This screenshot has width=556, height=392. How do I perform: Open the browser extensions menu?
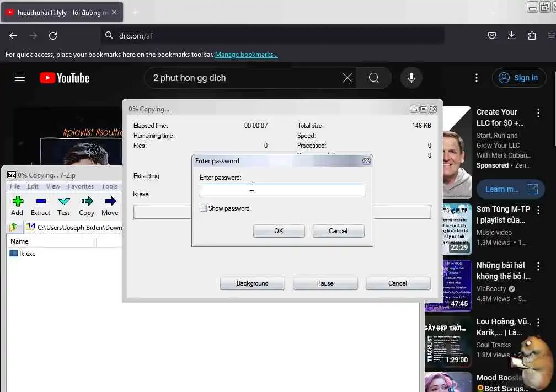click(532, 35)
